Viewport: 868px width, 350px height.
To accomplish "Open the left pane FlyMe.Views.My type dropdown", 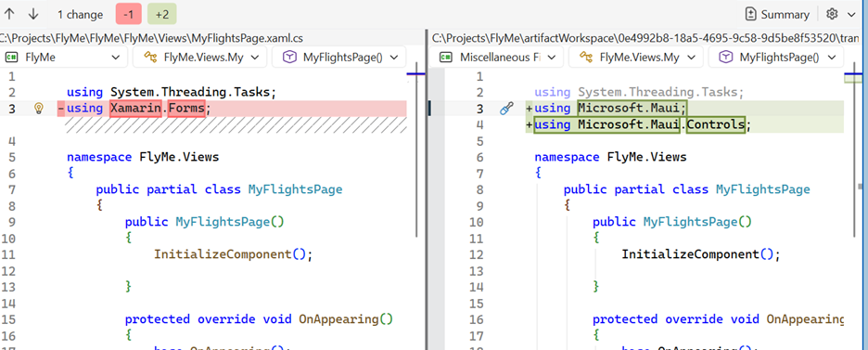I will (x=199, y=57).
